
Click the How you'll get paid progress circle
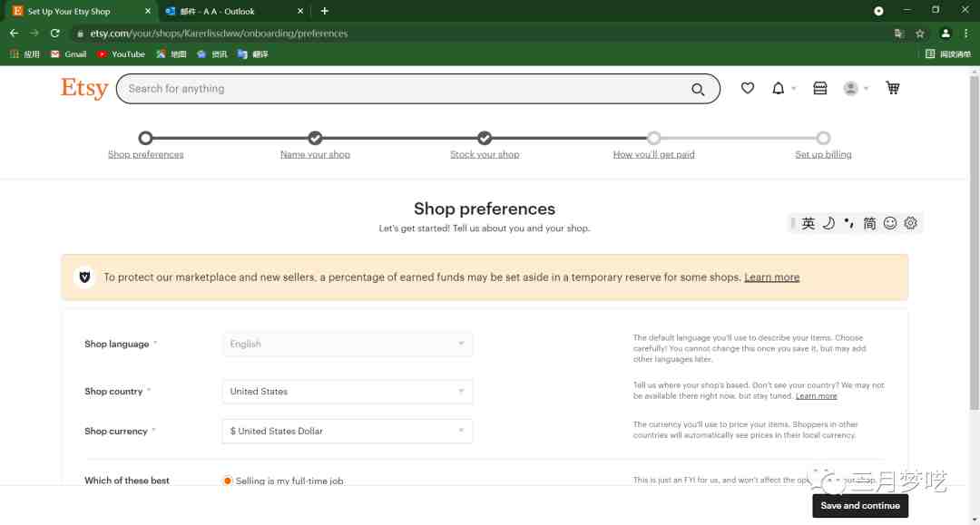(653, 138)
